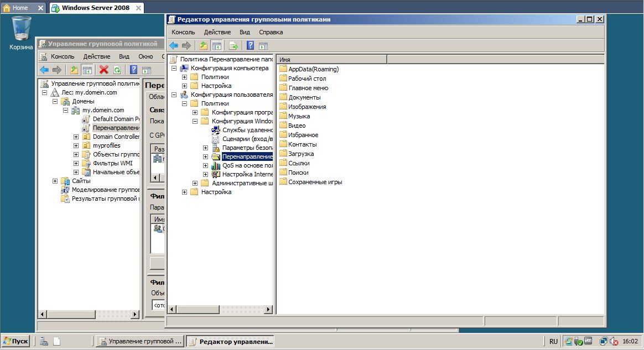The image size is (644, 350).
Task: Select Корзина icon on desktop
Action: pyautogui.click(x=21, y=33)
